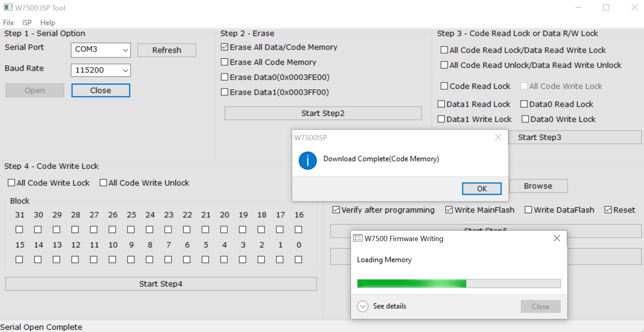
Task: Uncheck Erase All Data/Code Memory
Action: coord(225,47)
